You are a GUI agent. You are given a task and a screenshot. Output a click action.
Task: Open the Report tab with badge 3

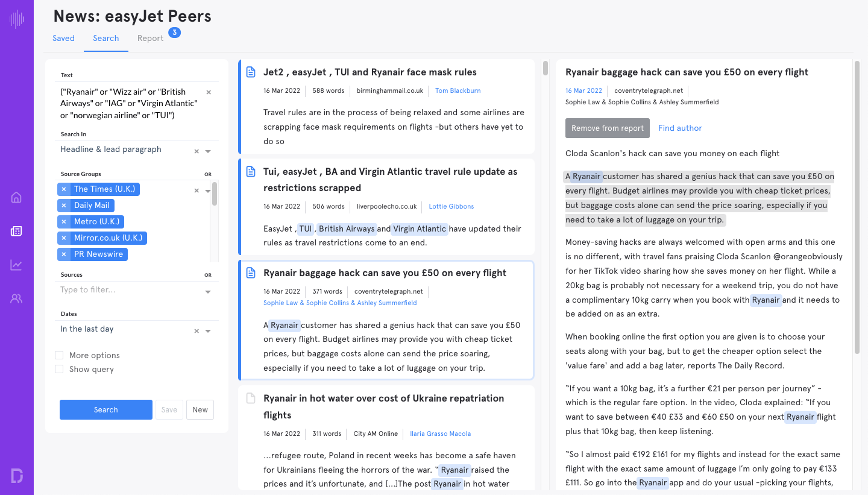tap(150, 38)
